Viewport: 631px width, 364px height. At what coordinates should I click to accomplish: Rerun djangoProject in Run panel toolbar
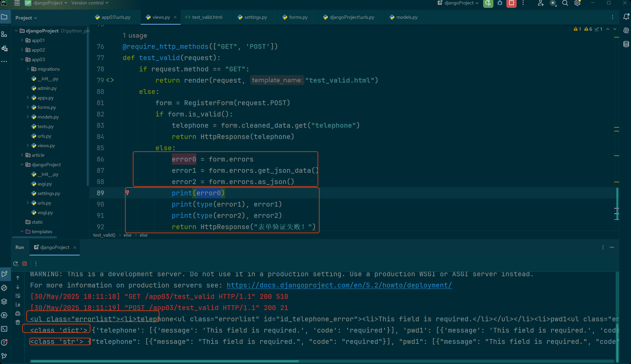coord(16,264)
